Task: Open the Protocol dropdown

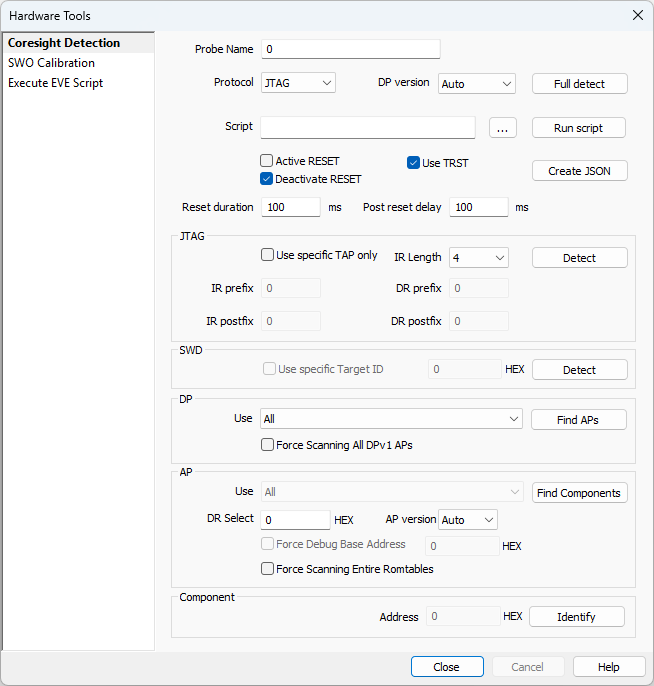Action: click(x=298, y=83)
